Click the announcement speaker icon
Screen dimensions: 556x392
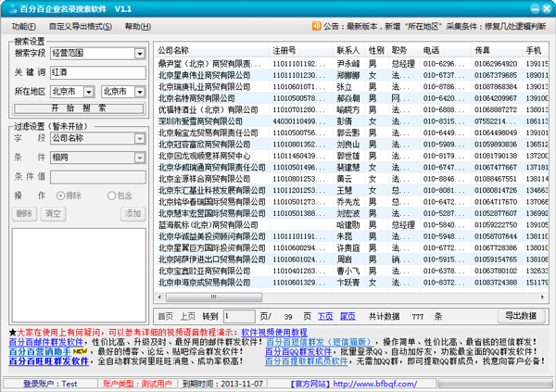pos(315,27)
